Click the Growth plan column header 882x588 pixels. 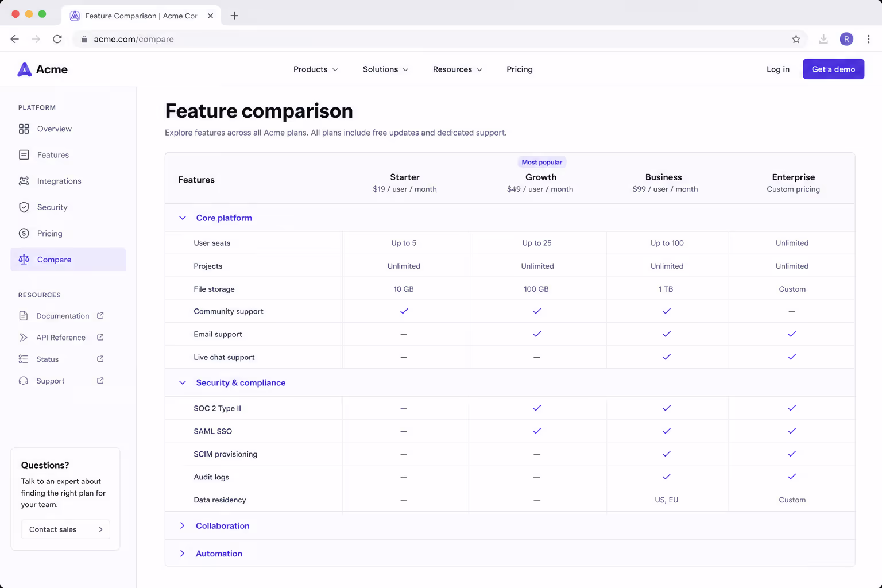[x=540, y=183]
